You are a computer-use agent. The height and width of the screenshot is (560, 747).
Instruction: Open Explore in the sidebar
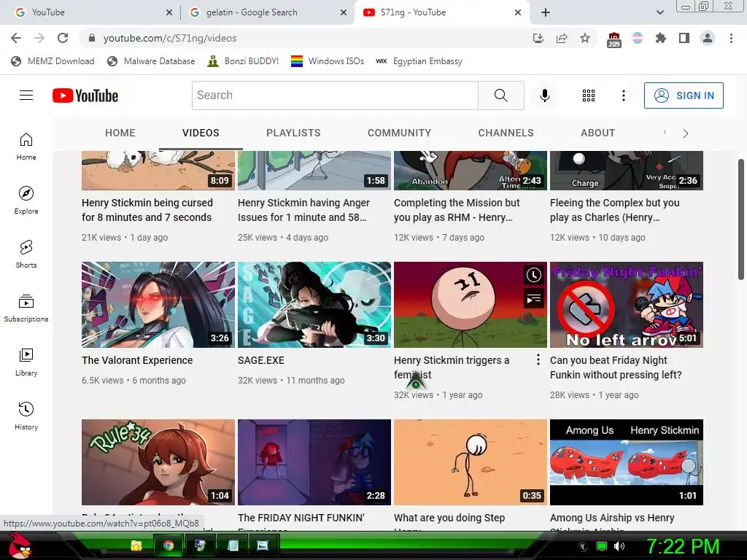click(26, 200)
